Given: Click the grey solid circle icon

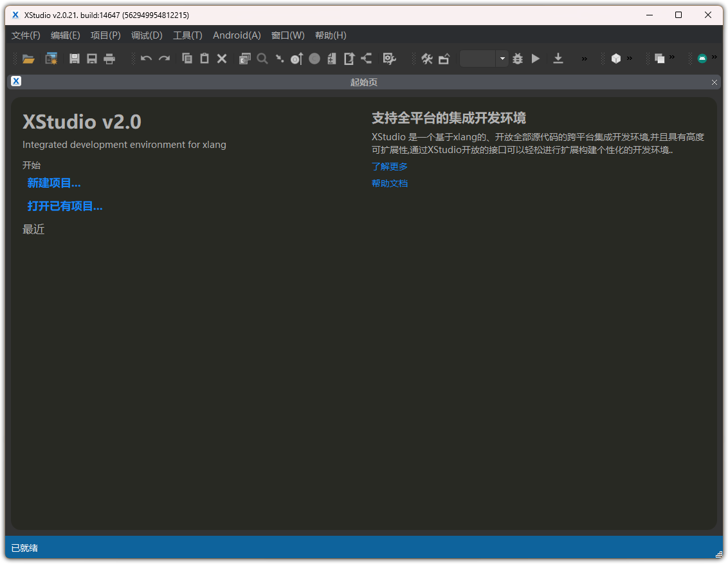Looking at the screenshot, I should [x=314, y=59].
